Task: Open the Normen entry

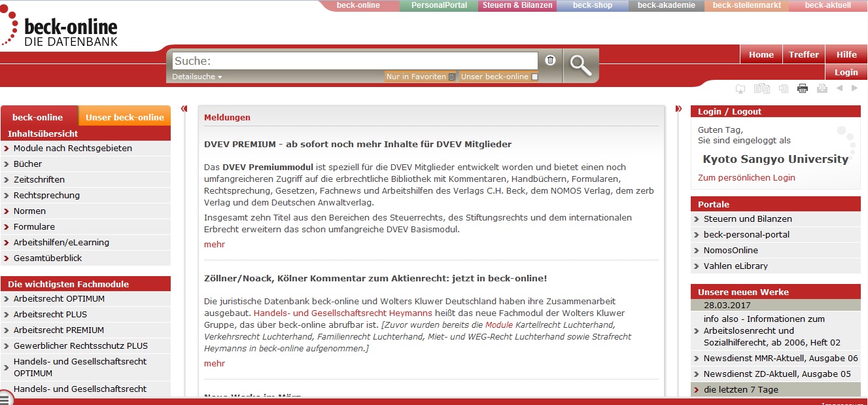Action: click(86, 211)
